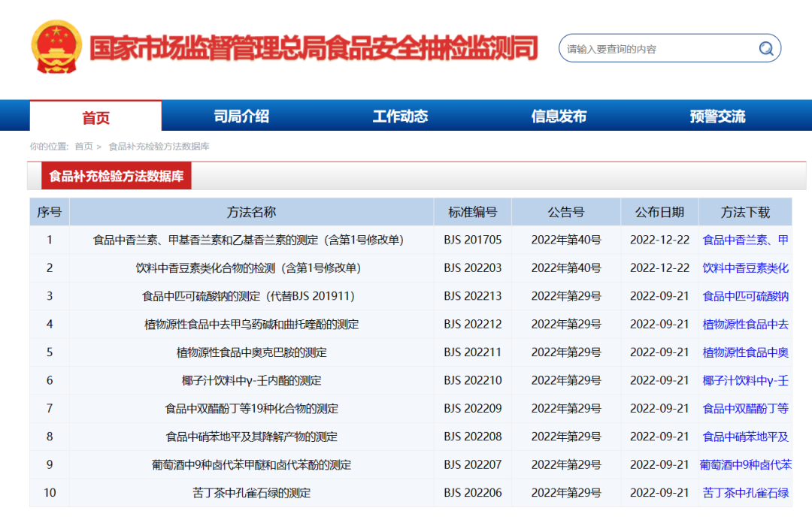Download the 椰子汁饮料中γ-壬 method file
812x520 pixels.
(745, 381)
